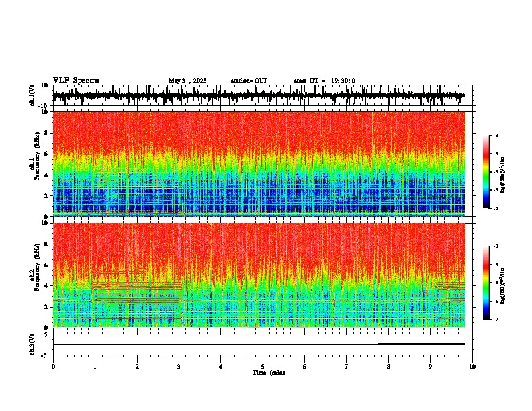Click the "5" tick on ch.3 voltage axis
Screen dimensions: 532x411
click(x=47, y=334)
